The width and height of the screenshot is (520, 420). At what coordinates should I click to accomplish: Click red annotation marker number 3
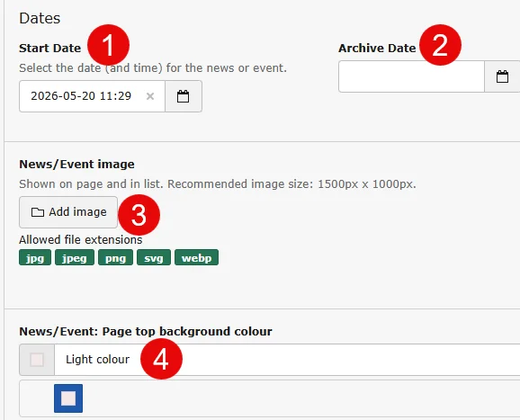pyautogui.click(x=139, y=215)
